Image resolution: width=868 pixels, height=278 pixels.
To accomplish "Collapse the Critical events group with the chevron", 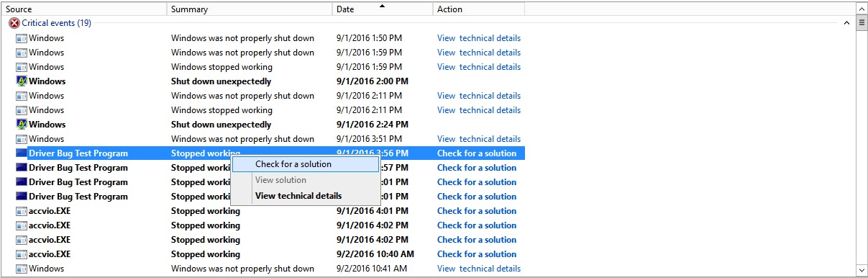I will coord(847,23).
